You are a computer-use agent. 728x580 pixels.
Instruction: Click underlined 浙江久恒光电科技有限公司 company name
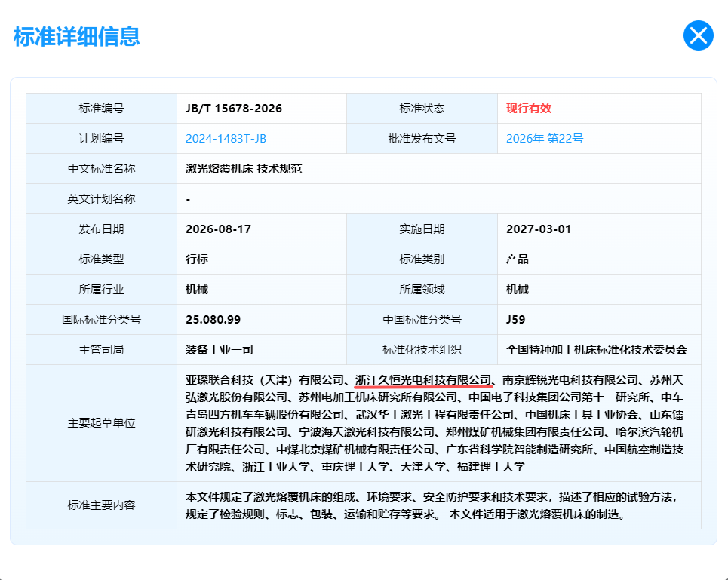click(423, 380)
